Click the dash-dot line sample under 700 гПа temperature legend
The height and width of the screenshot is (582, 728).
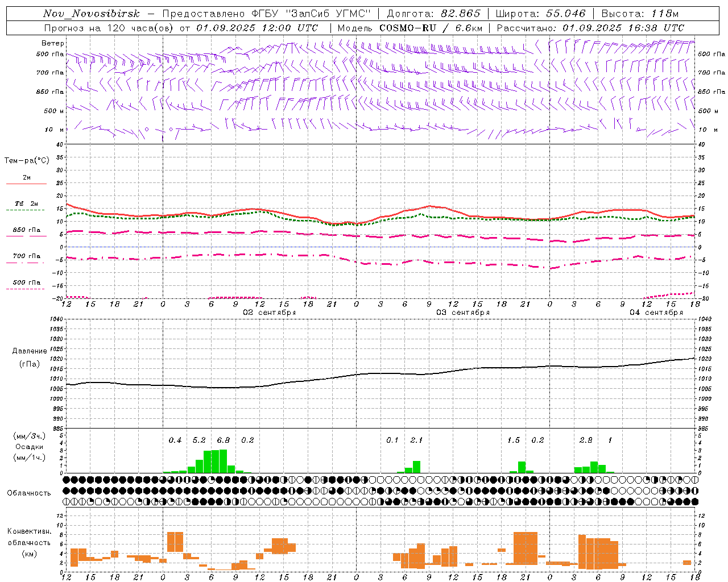tap(26, 263)
